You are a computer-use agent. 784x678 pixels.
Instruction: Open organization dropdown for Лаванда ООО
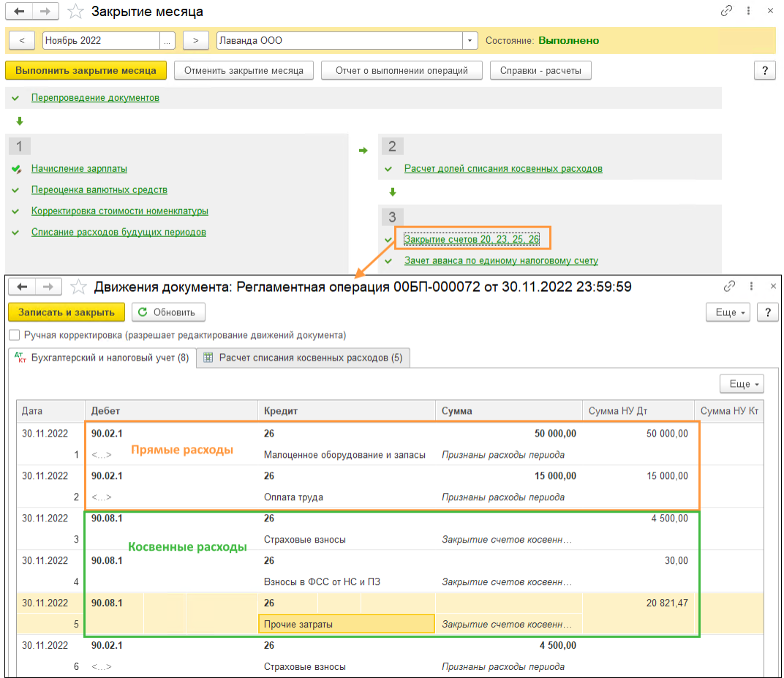470,40
